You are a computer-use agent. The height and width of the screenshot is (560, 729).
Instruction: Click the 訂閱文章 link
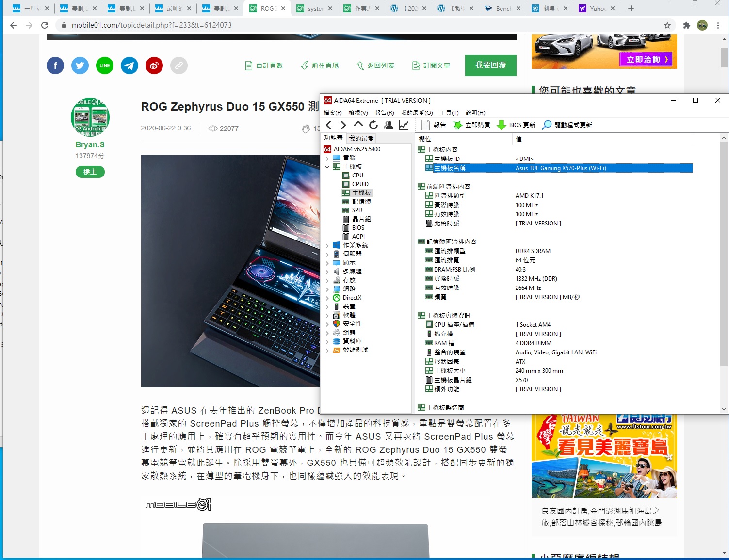pos(431,65)
